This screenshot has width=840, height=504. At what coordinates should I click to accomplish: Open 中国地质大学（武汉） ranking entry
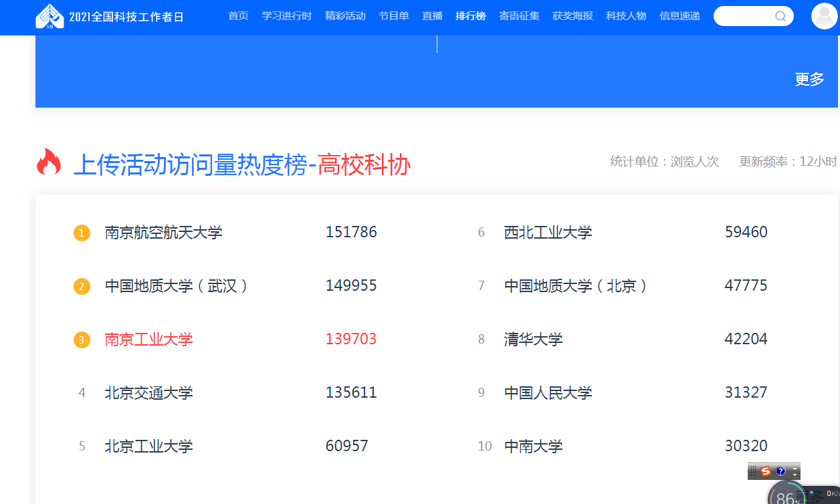[x=177, y=286]
